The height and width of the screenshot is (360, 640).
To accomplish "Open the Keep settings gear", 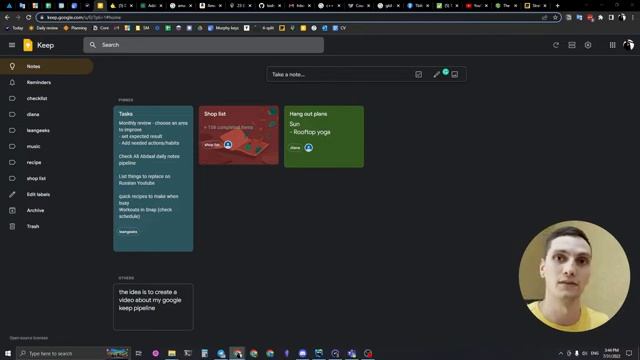I will [x=588, y=45].
